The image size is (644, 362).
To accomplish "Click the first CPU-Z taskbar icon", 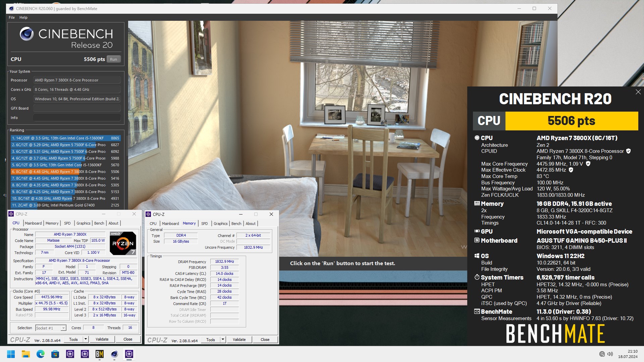I will (70, 354).
